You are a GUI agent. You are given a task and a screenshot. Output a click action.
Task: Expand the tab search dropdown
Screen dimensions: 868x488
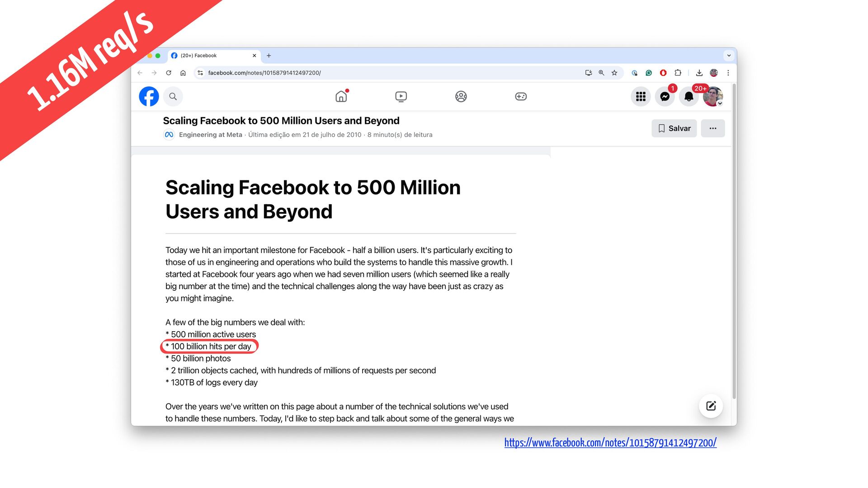point(729,56)
